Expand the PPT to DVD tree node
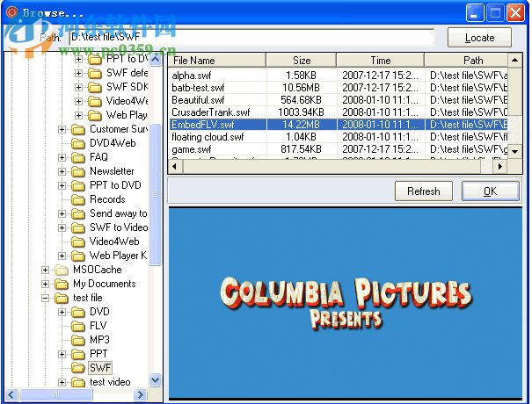 62,185
